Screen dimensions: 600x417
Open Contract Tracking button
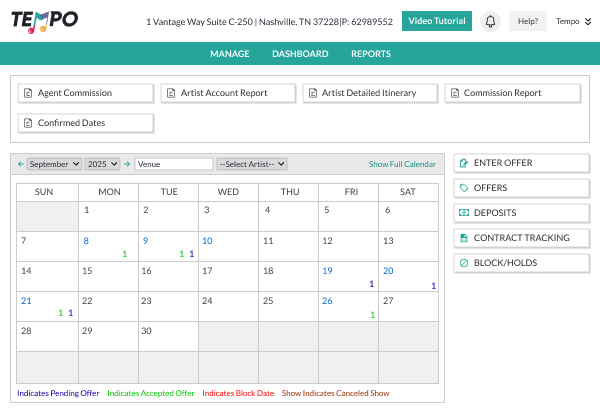pos(521,238)
